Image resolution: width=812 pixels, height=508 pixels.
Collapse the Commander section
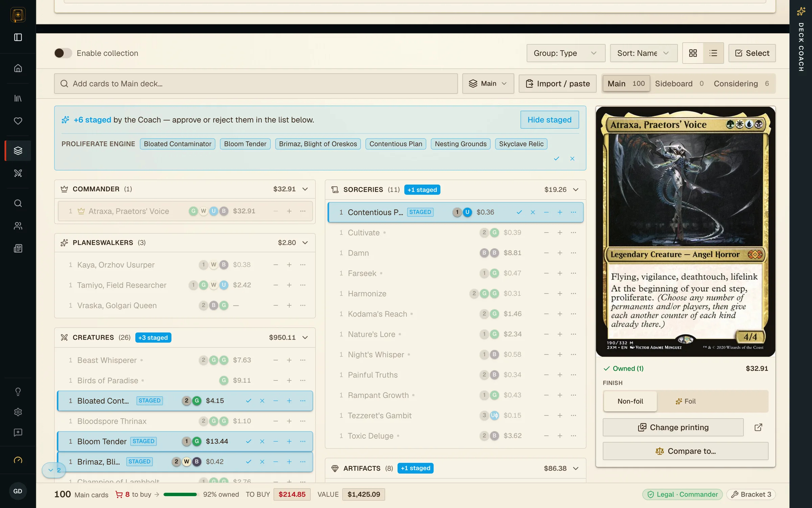point(305,189)
